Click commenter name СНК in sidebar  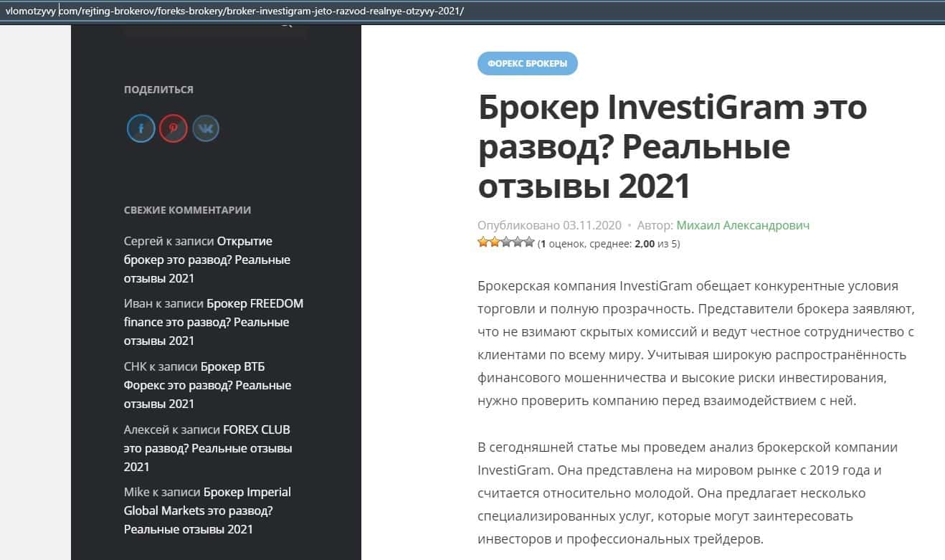click(x=136, y=366)
